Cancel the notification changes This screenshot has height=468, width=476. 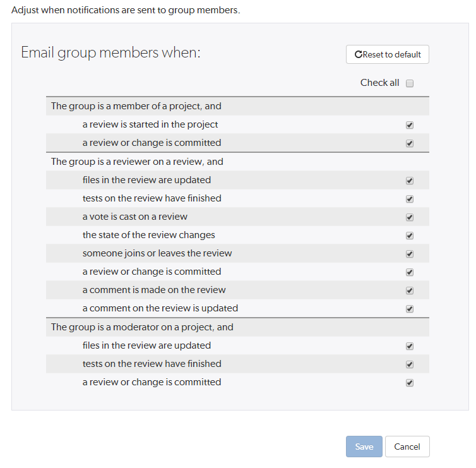coord(407,447)
